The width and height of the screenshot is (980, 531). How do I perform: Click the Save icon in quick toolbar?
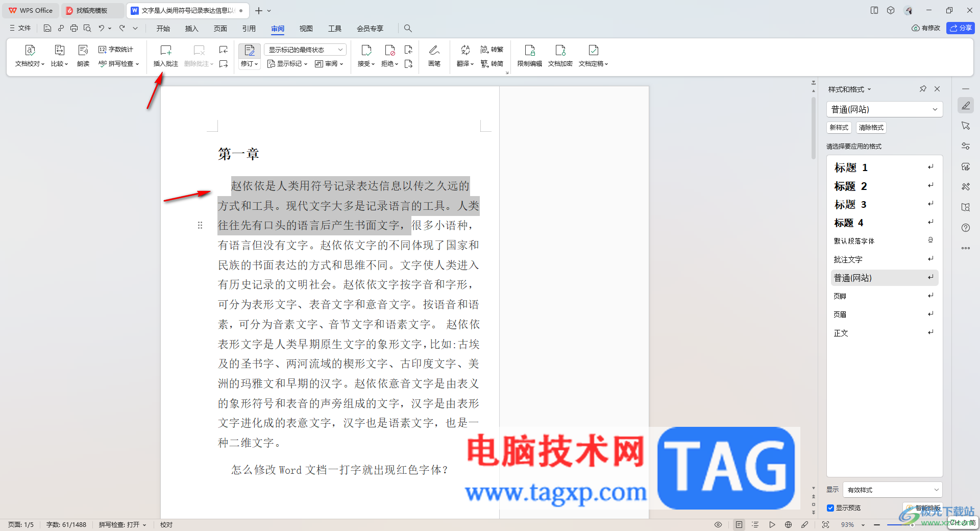47,28
